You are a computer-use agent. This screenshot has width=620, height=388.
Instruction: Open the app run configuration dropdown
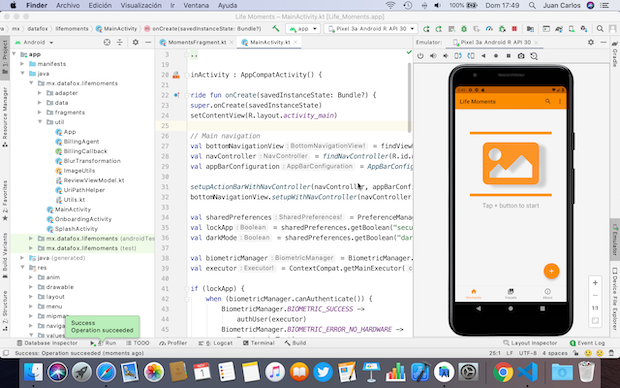tap(303, 29)
